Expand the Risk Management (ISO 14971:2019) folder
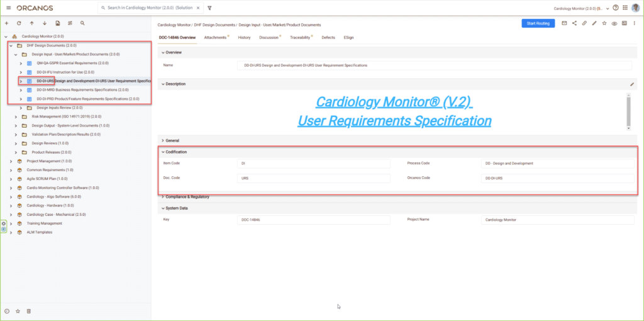The image size is (644, 321). pos(16,116)
